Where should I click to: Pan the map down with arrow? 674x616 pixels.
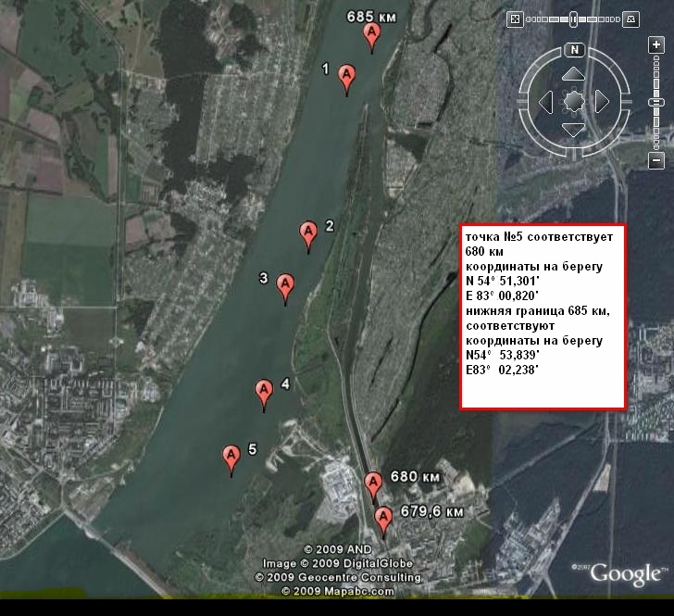[574, 129]
